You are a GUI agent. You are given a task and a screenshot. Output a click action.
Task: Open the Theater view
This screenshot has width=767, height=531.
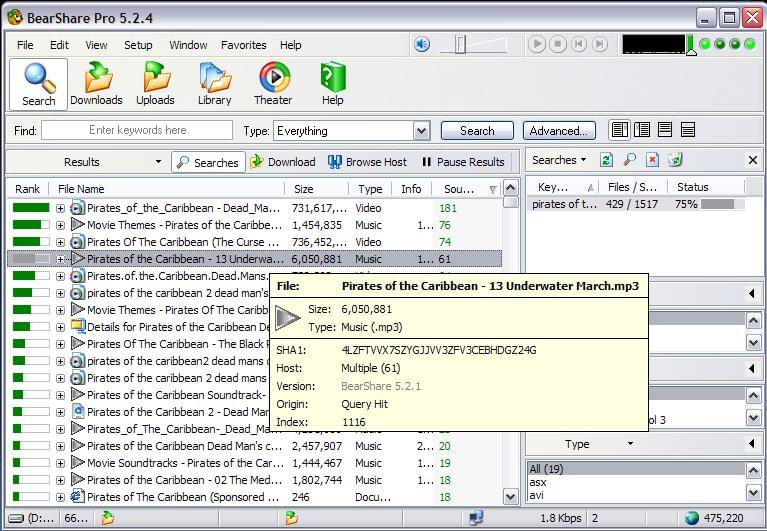[x=273, y=85]
